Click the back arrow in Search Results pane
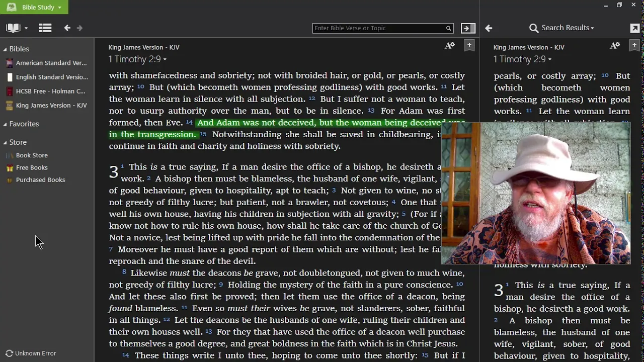The height and width of the screenshot is (362, 644). (489, 28)
